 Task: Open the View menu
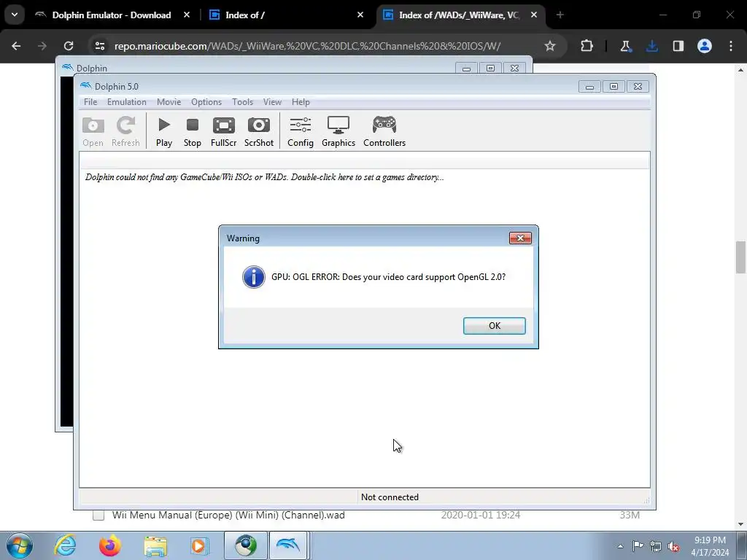(x=272, y=102)
